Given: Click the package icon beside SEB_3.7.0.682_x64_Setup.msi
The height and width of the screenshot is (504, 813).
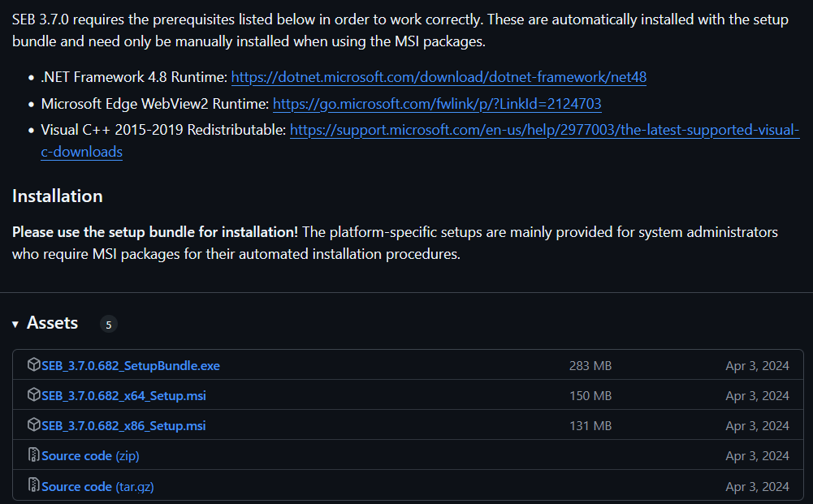Looking at the screenshot, I should [x=33, y=394].
